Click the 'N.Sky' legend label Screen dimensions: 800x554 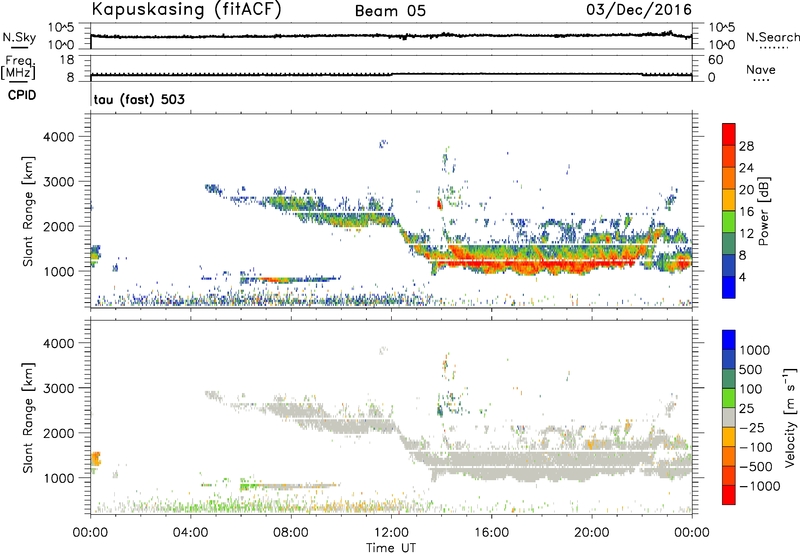pyautogui.click(x=19, y=37)
